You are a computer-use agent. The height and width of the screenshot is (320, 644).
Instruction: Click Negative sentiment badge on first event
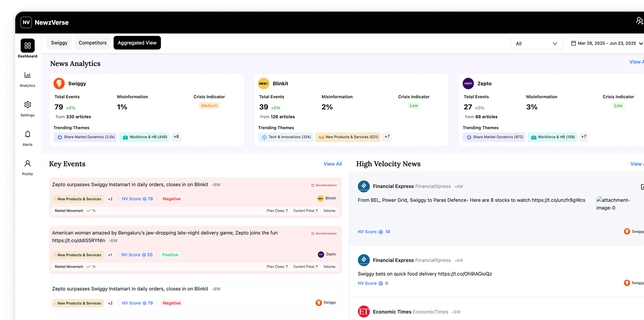(172, 199)
